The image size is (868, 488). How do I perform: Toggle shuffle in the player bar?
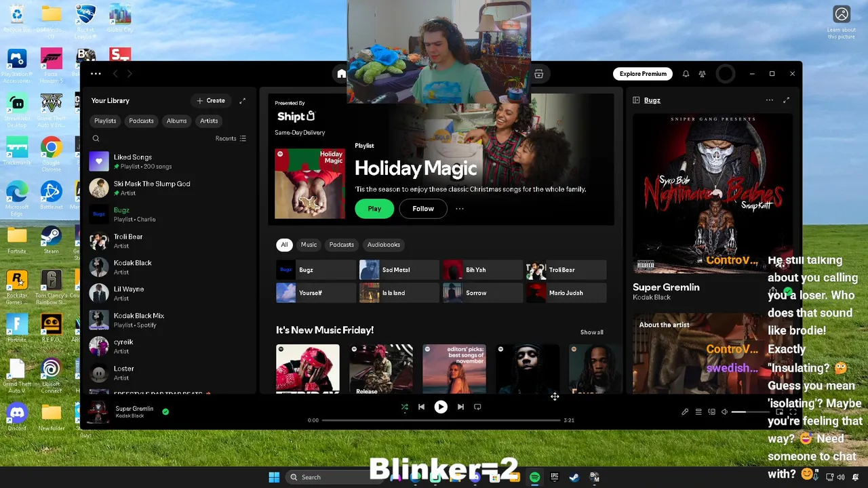(x=404, y=407)
